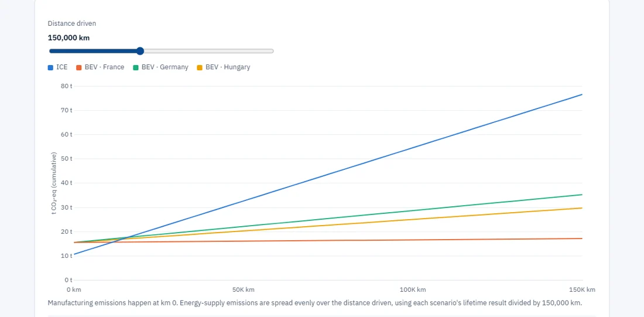Toggle the BEV · Hungary legend entry

coord(224,67)
